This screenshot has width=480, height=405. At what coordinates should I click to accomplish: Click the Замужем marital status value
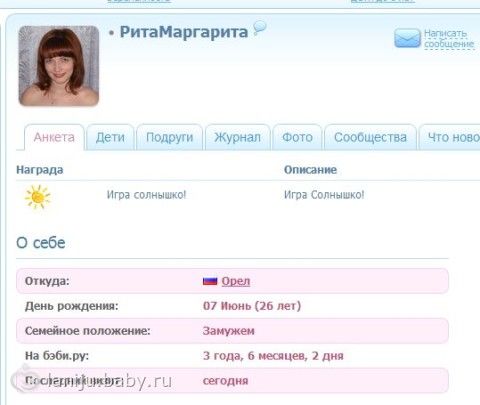229,331
